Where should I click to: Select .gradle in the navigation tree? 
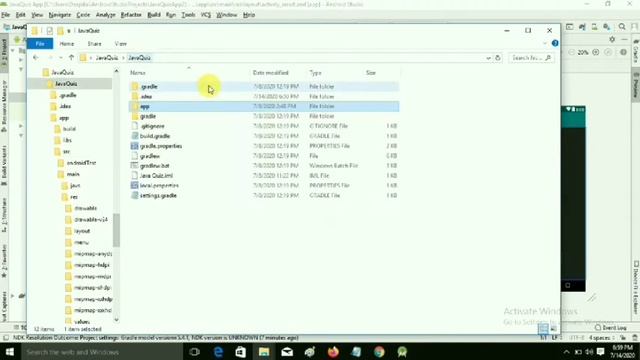tap(68, 95)
